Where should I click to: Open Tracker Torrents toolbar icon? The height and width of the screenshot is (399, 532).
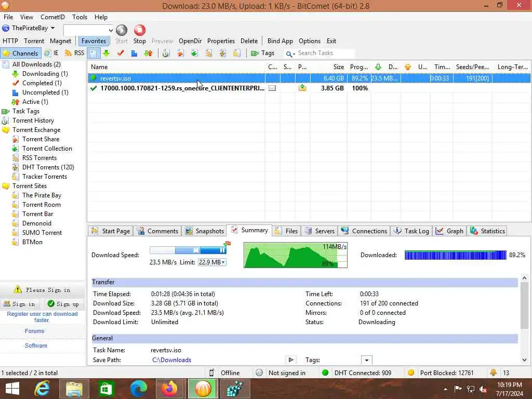[237, 53]
